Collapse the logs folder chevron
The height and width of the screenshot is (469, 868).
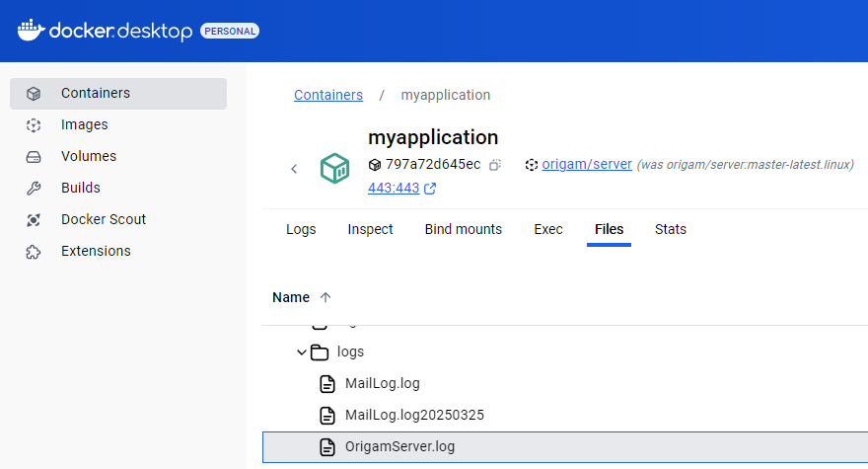[301, 352]
